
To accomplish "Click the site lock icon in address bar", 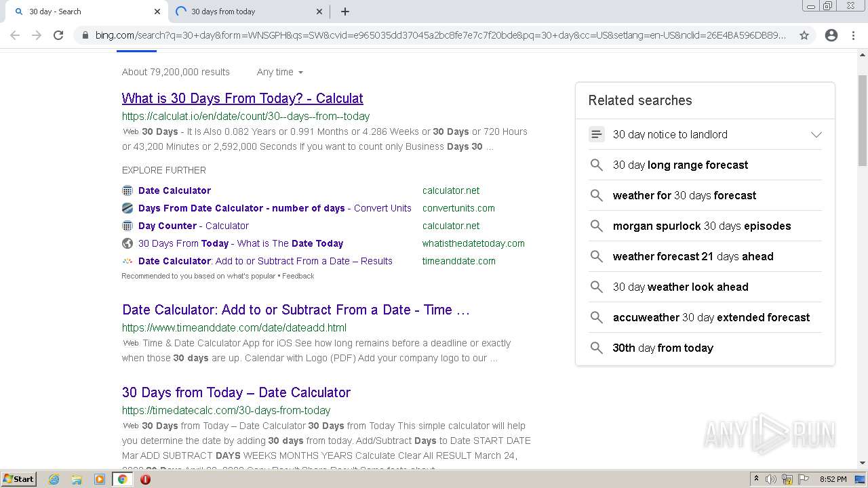I will 85,35.
